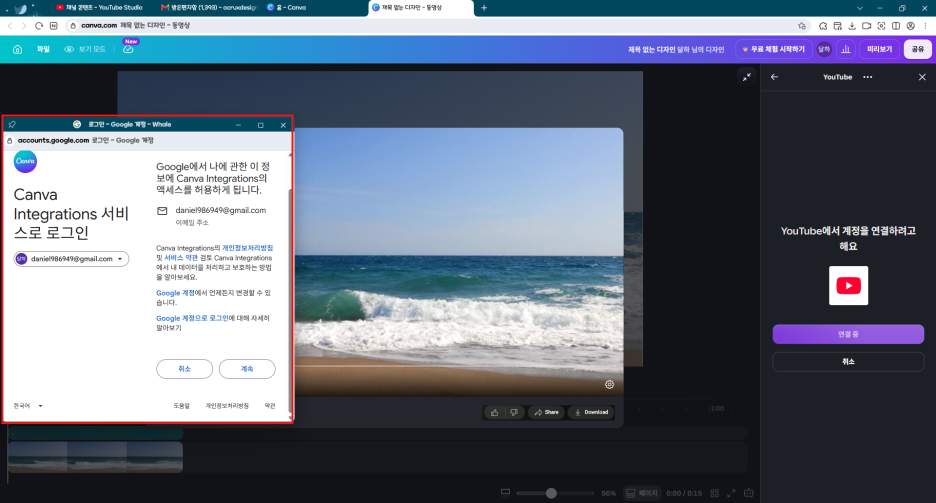Pin the Google login popup window

pyautogui.click(x=12, y=125)
